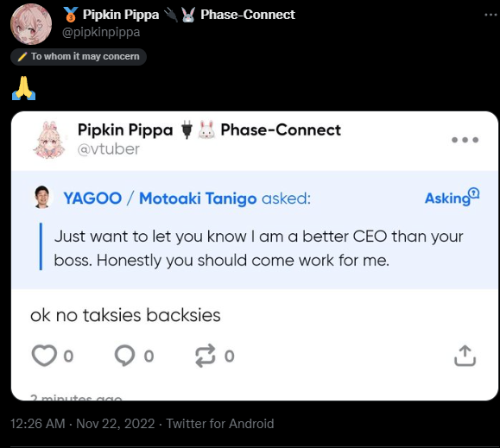
Task: Open the embedded card's three-dot menu
Action: 465,140
